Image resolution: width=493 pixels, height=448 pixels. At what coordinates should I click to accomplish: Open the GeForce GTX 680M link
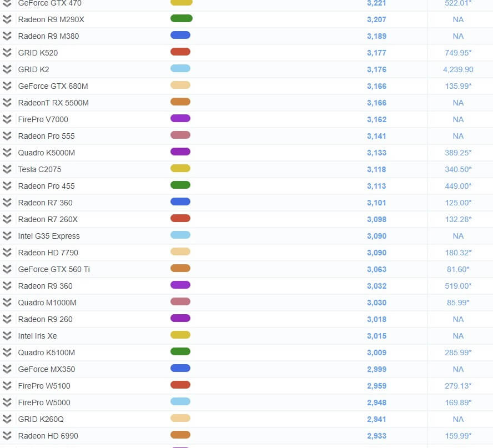tap(53, 86)
